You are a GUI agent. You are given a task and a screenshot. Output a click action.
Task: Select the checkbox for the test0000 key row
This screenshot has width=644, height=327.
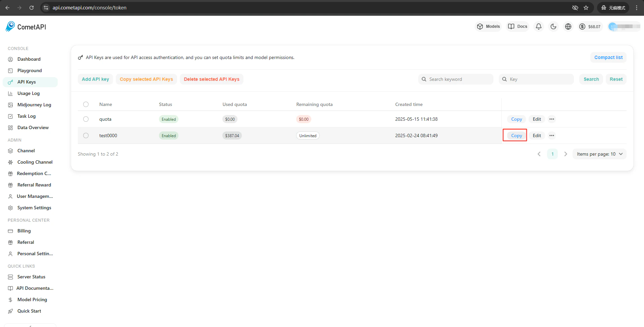(86, 135)
